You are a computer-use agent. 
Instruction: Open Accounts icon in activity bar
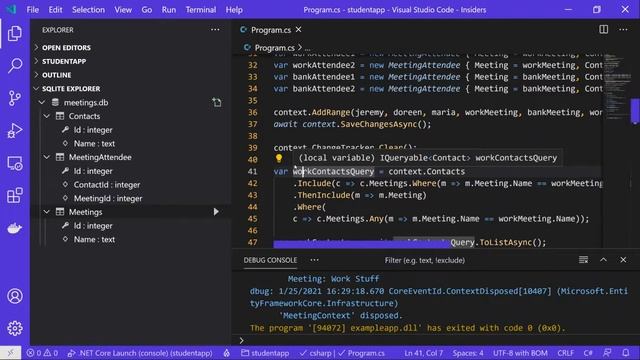(x=15, y=296)
